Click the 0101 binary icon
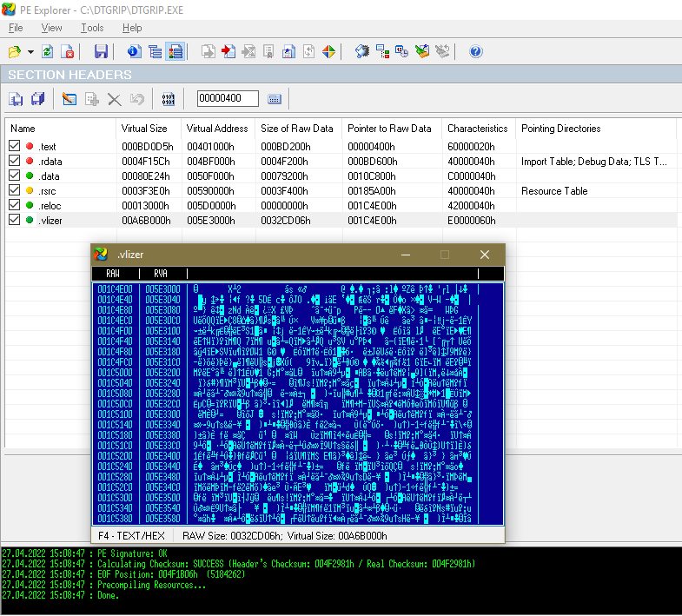Viewport: 682px width, 616px height. coord(169,99)
